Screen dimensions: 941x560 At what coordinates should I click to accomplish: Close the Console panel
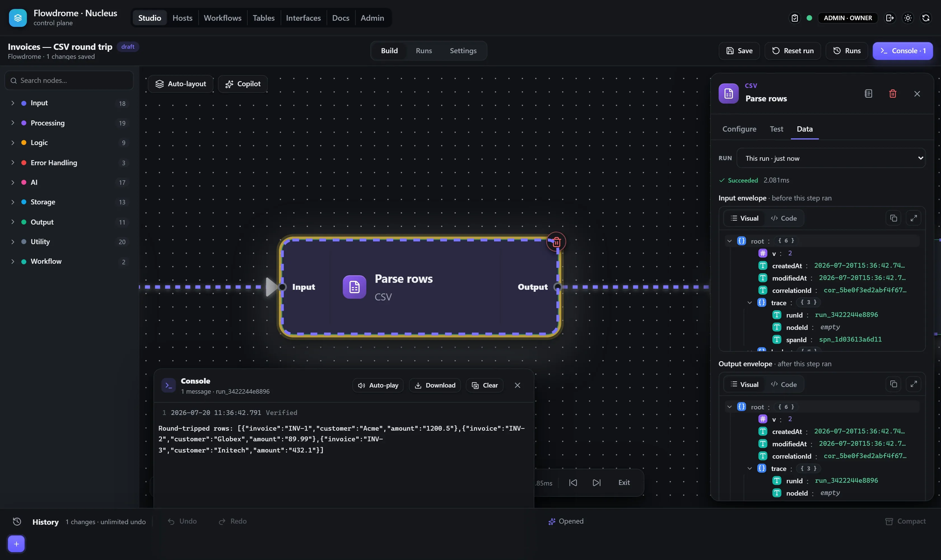pos(517,385)
